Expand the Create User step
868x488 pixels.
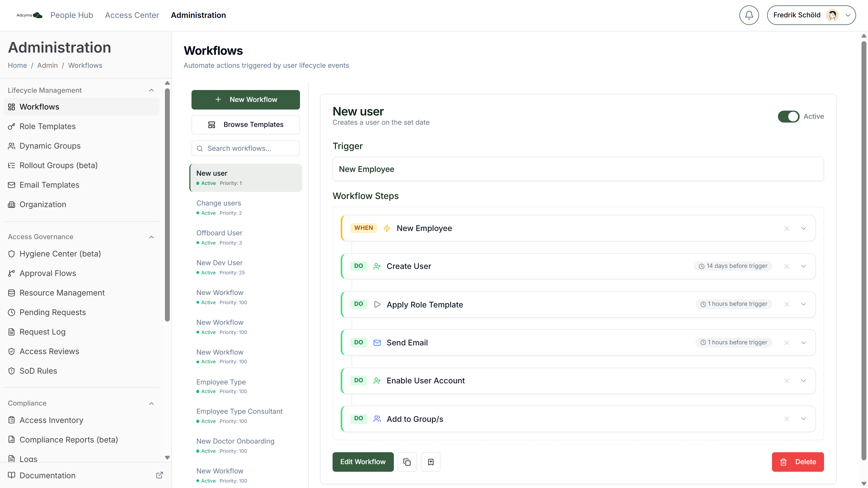click(x=803, y=266)
